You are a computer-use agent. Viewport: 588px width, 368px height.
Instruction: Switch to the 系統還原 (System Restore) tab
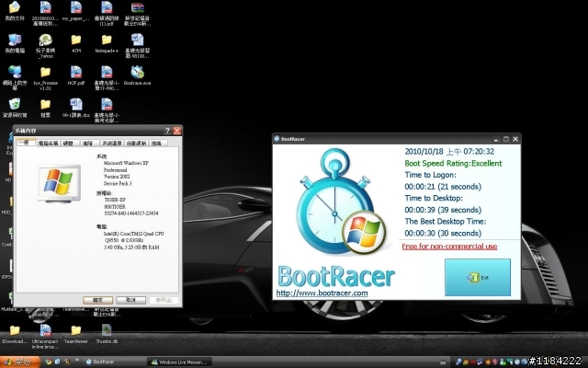pos(112,144)
